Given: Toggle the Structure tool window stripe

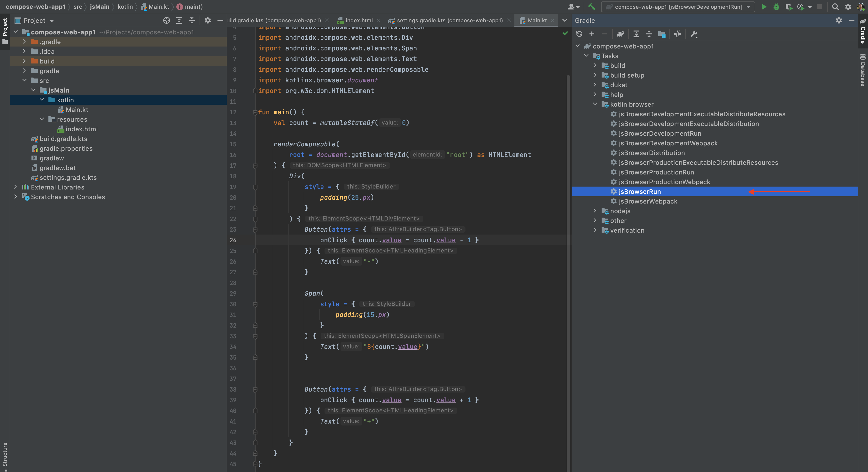Looking at the screenshot, I should coord(5,455).
